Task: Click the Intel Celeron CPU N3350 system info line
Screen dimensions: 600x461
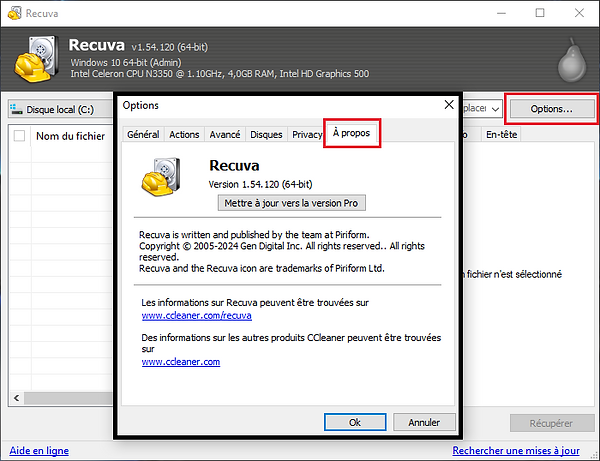Action: click(x=220, y=73)
